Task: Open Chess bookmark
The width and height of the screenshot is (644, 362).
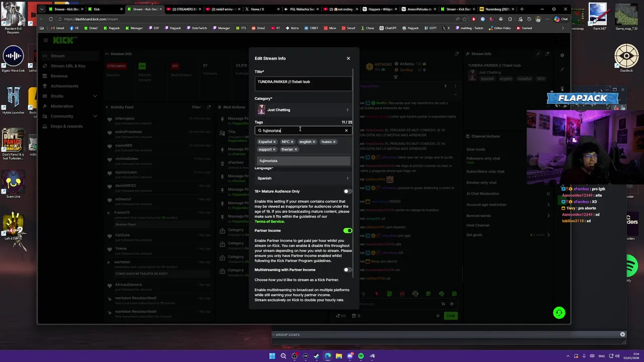Action: [367, 28]
